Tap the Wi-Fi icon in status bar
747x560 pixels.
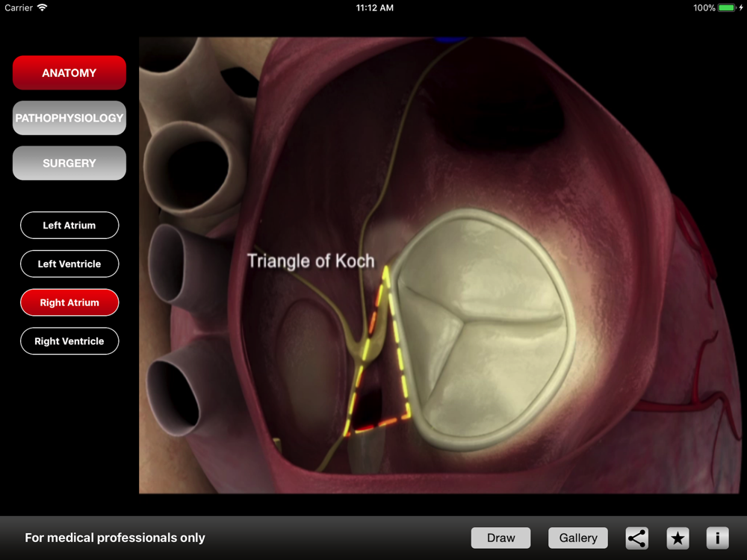pos(43,7)
